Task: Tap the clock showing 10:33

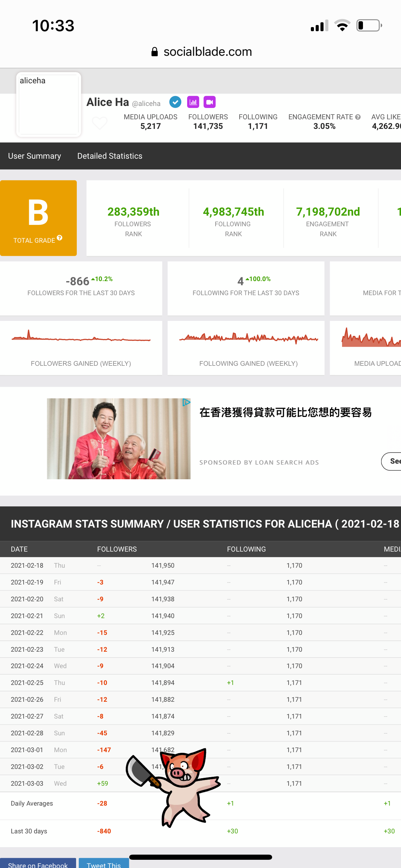Action: coord(53,26)
